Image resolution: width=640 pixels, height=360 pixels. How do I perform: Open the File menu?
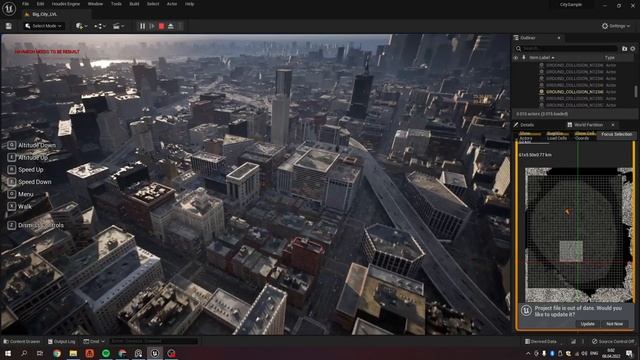point(25,4)
